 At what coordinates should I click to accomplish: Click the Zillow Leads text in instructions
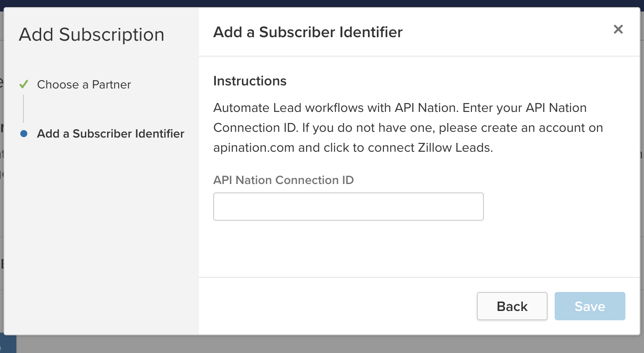click(x=455, y=147)
